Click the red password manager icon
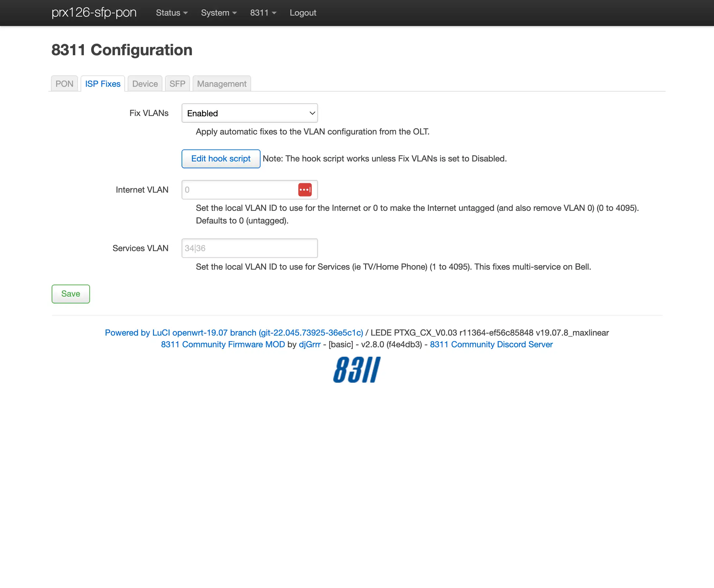Viewport: 714px width, 588px height. (305, 190)
